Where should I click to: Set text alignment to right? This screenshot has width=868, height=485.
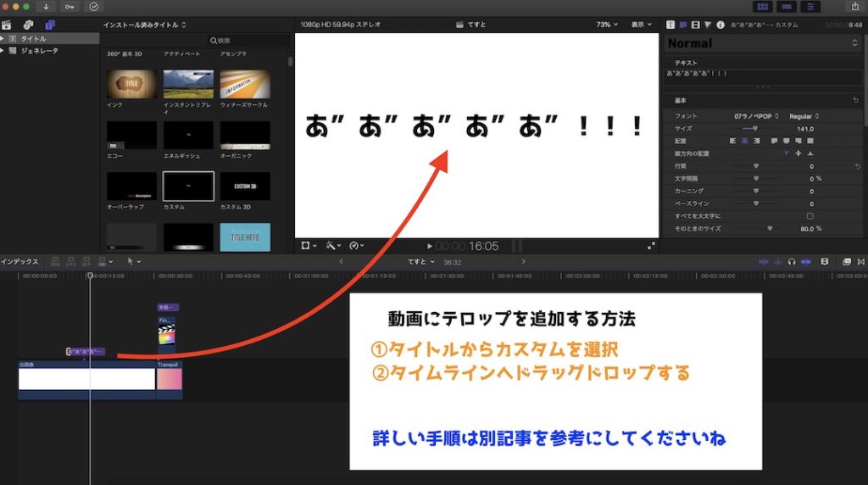tap(756, 142)
